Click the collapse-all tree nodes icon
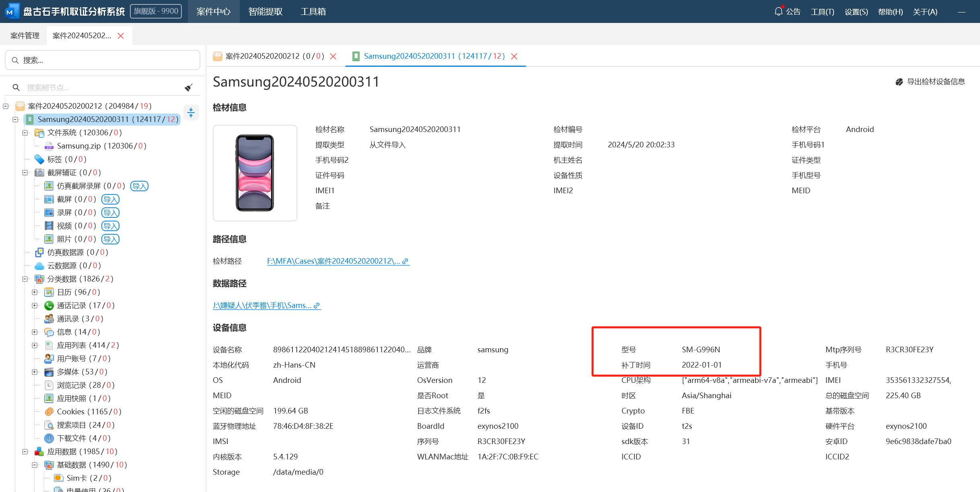The height and width of the screenshot is (492, 980). 191,113
